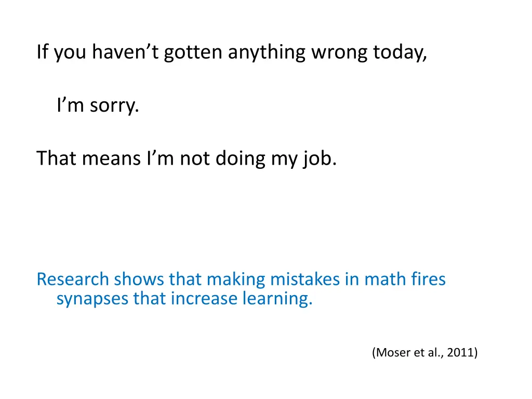Screen dimensions: 532x399
Task: Click the word "means" in third line
Action: (x=111, y=158)
